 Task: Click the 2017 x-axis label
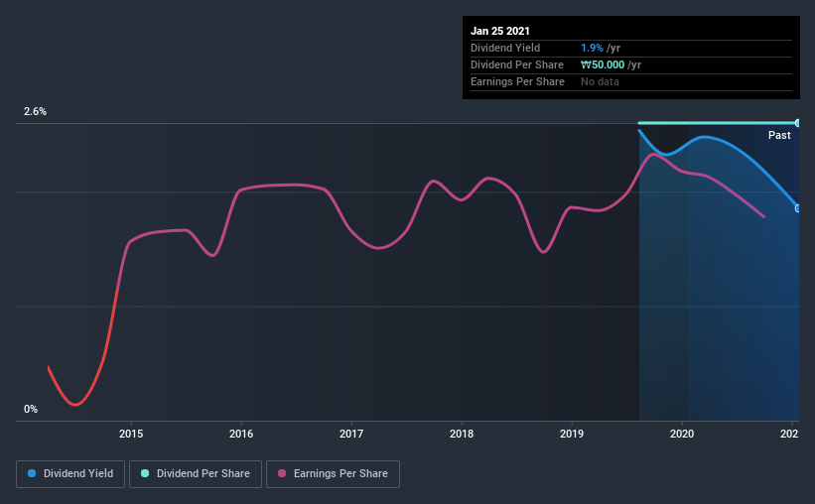[x=351, y=434]
